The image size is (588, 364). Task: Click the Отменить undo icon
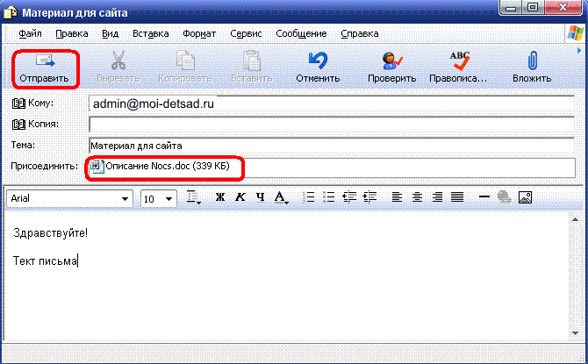(318, 68)
